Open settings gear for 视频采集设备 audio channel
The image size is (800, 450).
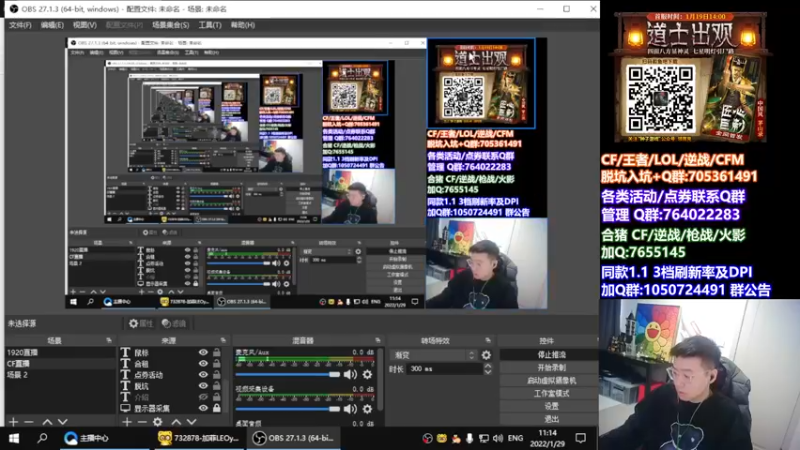click(x=367, y=409)
